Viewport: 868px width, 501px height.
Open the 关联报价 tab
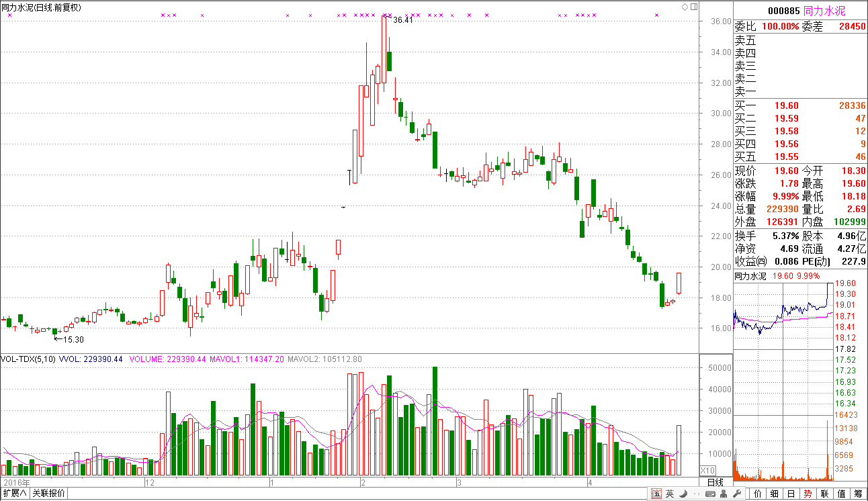pos(49,494)
